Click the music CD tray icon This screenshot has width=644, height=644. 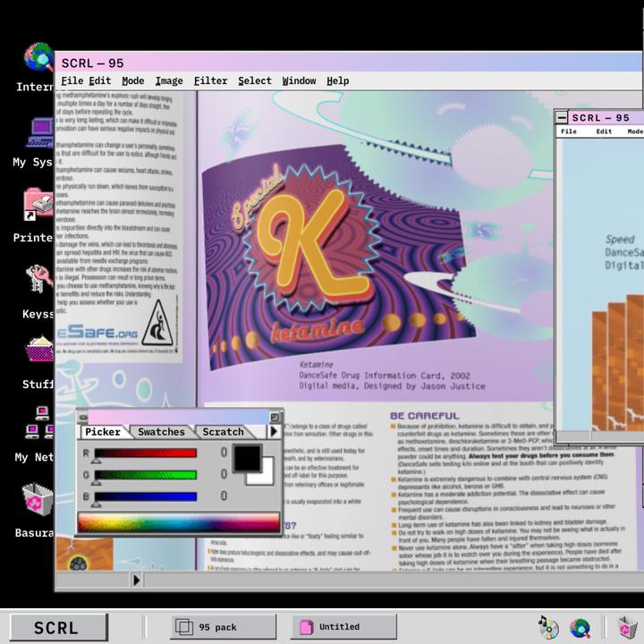click(548, 627)
